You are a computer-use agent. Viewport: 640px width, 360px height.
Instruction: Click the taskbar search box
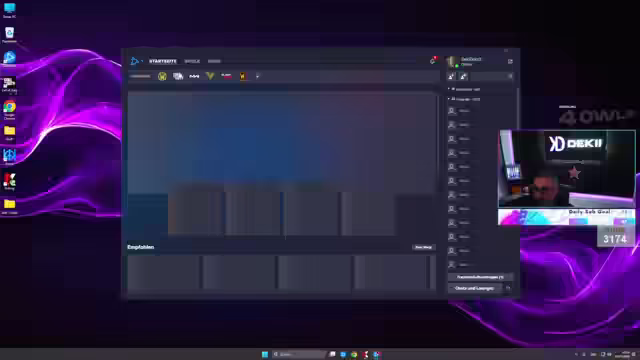[299, 354]
